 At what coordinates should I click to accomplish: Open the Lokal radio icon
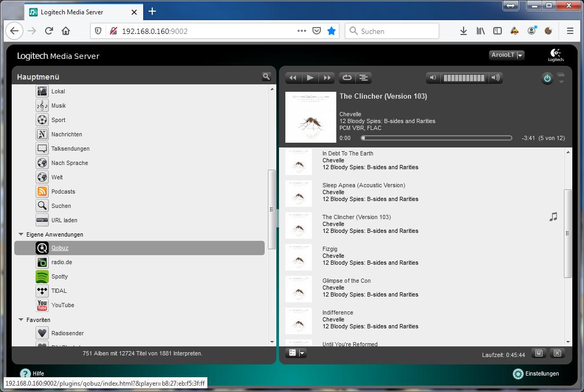(42, 91)
